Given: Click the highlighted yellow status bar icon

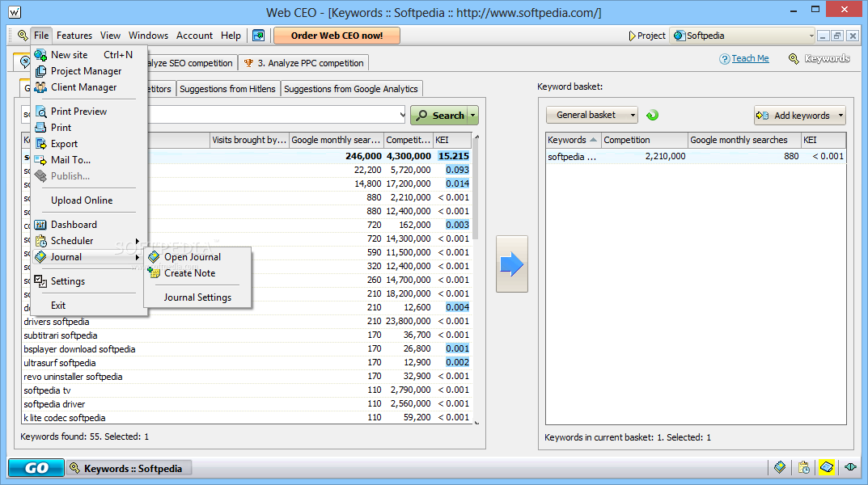Looking at the screenshot, I should click(x=827, y=467).
